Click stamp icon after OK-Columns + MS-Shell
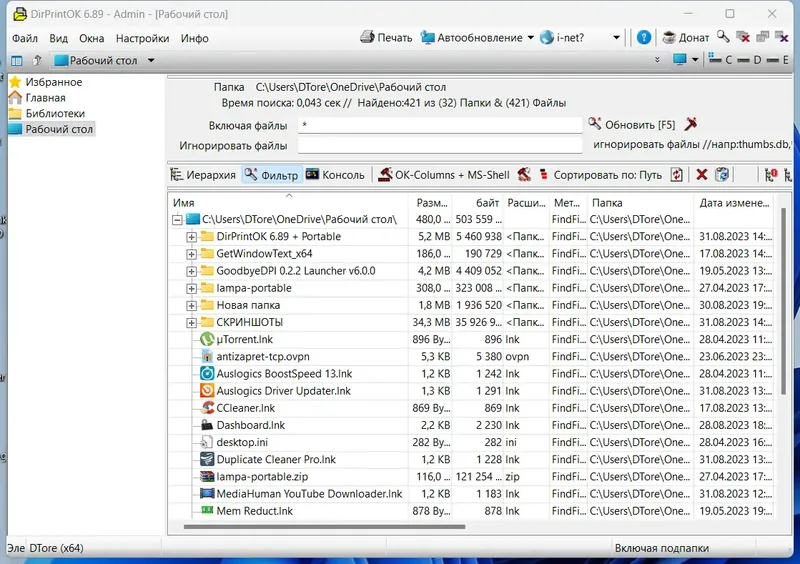The image size is (800, 564). (x=524, y=175)
